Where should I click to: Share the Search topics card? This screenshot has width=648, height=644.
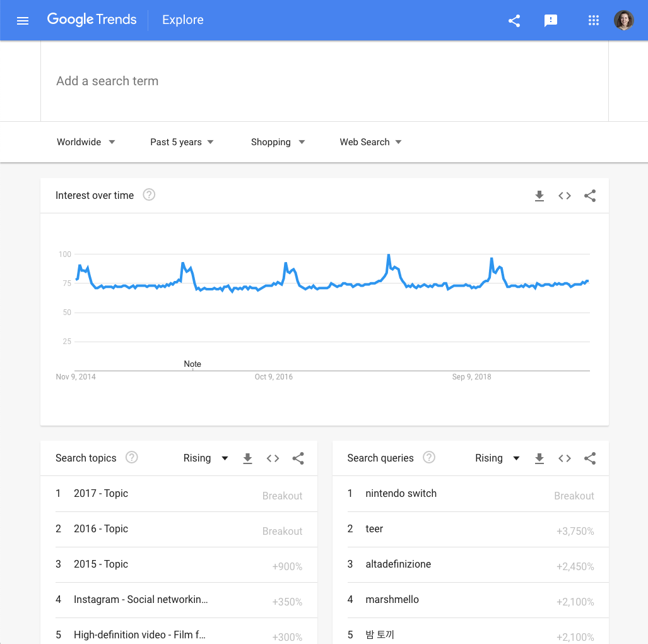[x=298, y=458]
